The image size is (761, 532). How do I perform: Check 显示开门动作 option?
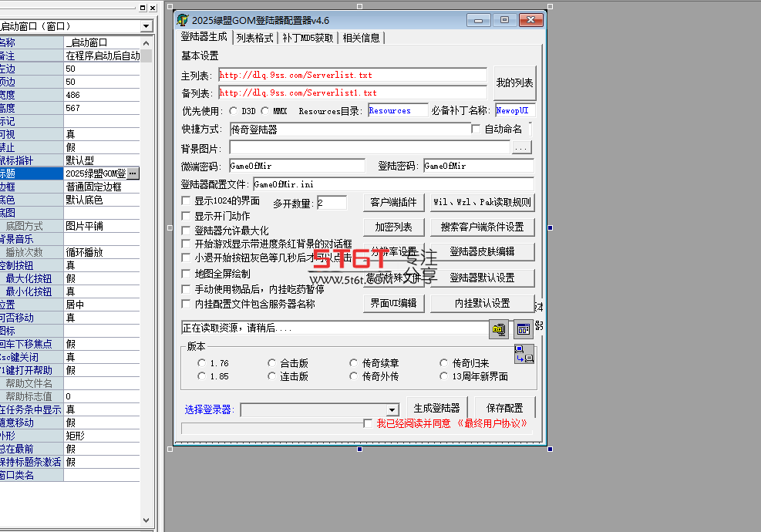point(186,216)
